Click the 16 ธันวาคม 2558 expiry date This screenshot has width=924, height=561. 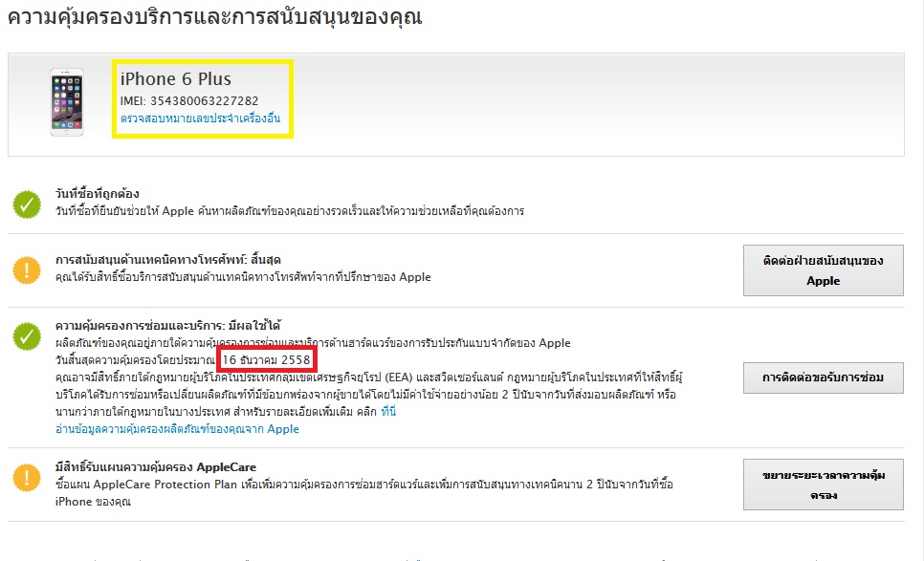(266, 359)
